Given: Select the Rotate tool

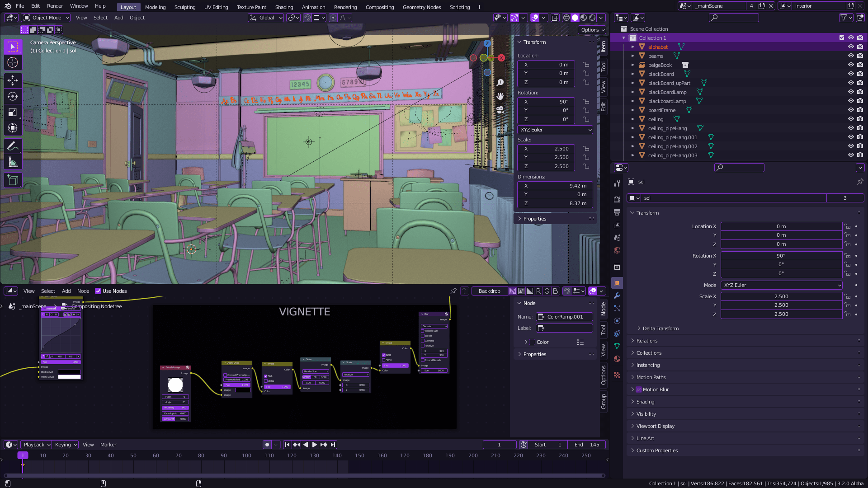Looking at the screenshot, I should (13, 96).
